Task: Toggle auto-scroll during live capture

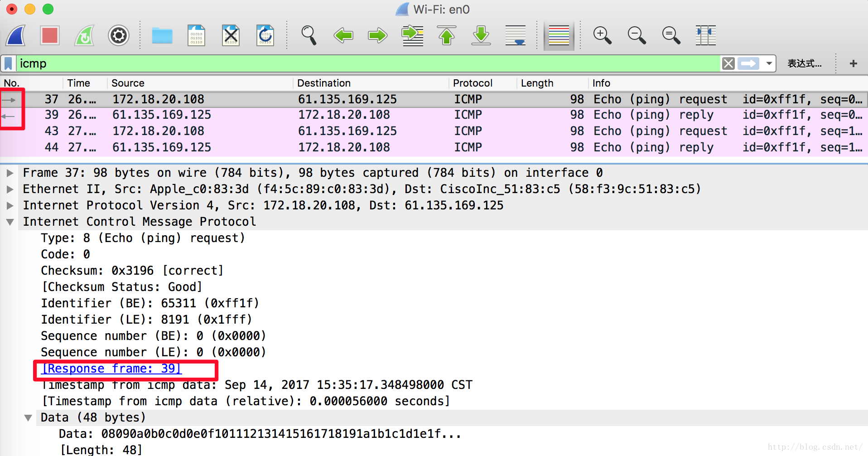Action: [516, 35]
